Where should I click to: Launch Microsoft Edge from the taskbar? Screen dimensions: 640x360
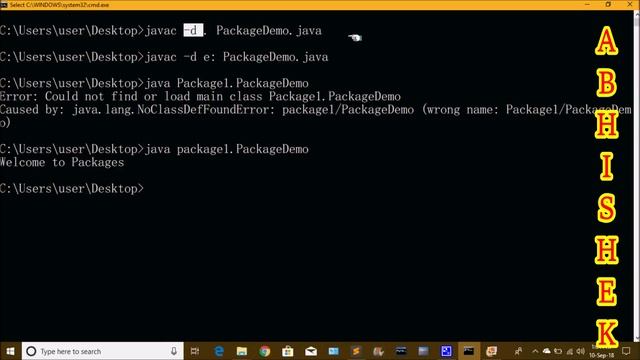(x=219, y=351)
